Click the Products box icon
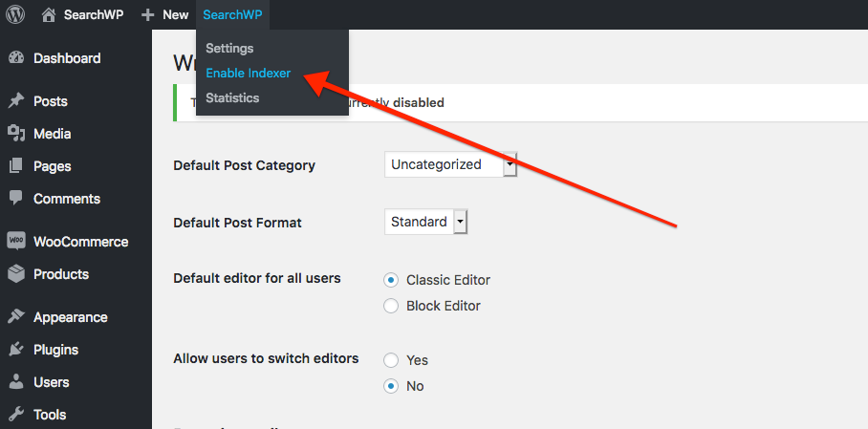868x429 pixels. pyautogui.click(x=16, y=274)
